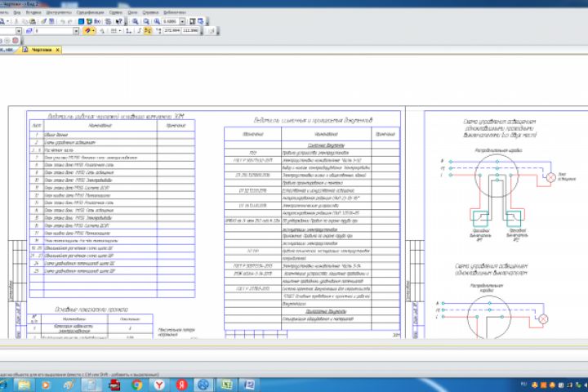The image size is (588, 392).
Task: Toggle the highlighted orthogonal drawing icon
Action: click(x=148, y=31)
